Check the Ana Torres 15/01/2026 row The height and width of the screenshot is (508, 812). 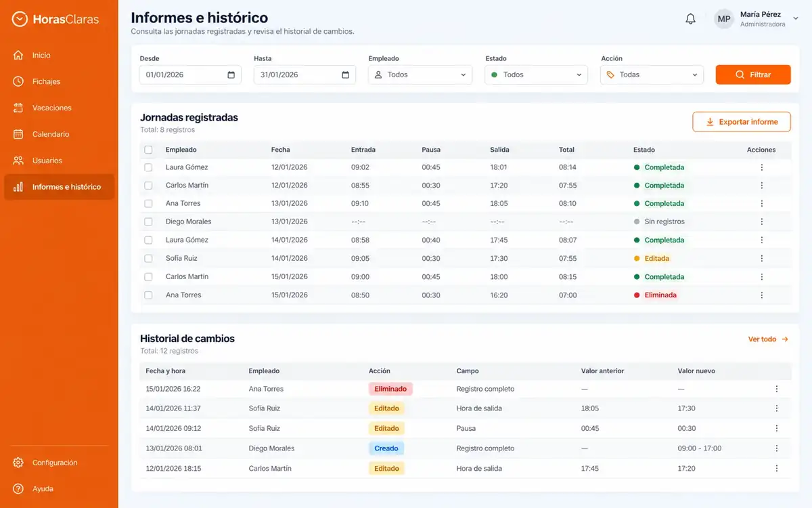[148, 295]
